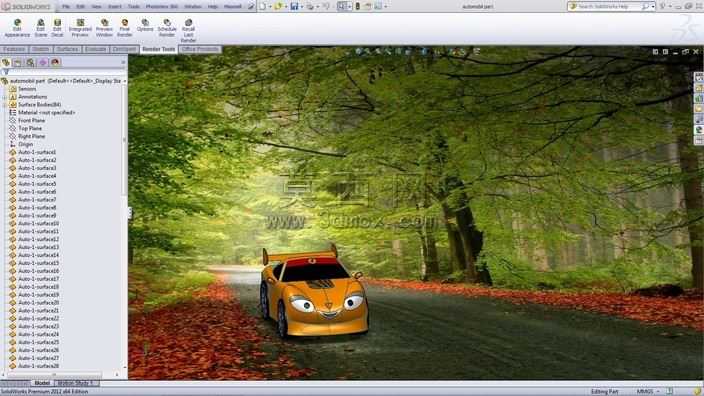Open the Edit Appearance tool
Viewport: 704px width, 396px height.
pyautogui.click(x=17, y=28)
